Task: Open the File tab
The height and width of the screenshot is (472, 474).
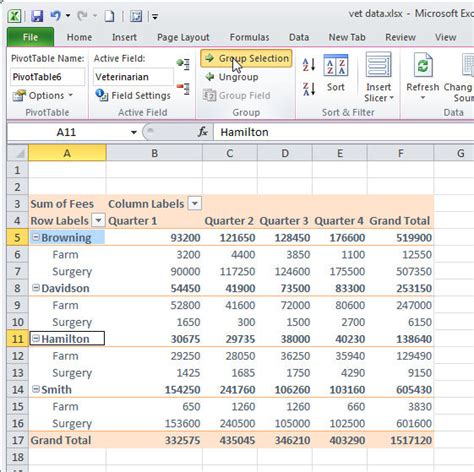Action: point(30,37)
